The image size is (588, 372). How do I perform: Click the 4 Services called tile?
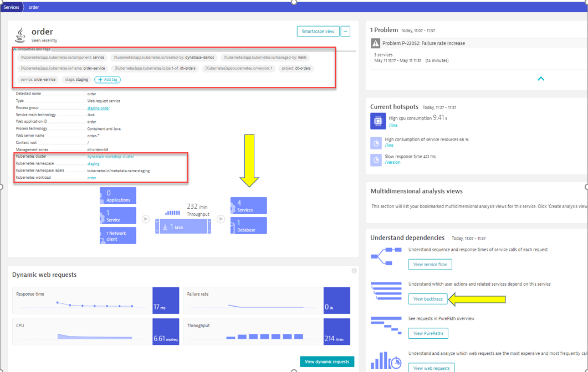point(249,206)
